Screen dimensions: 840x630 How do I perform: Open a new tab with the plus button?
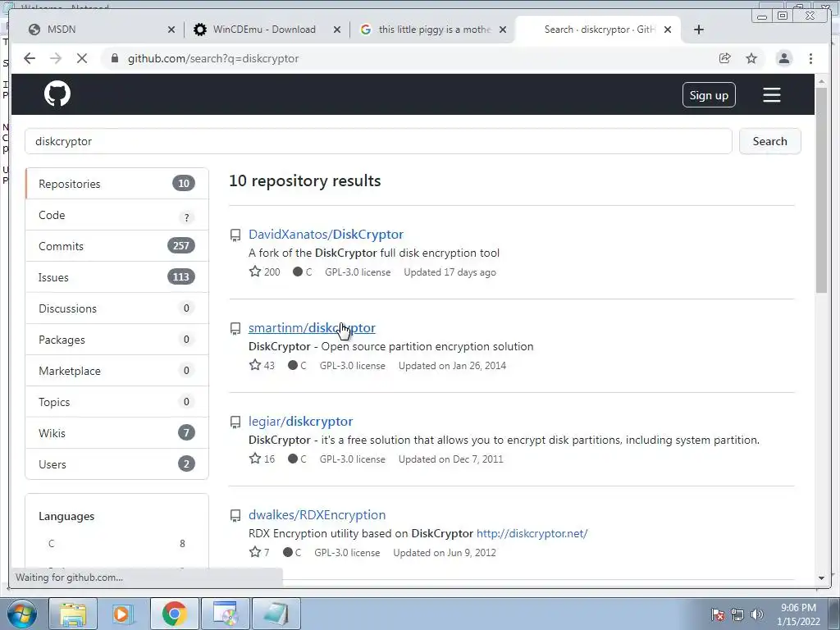(699, 30)
